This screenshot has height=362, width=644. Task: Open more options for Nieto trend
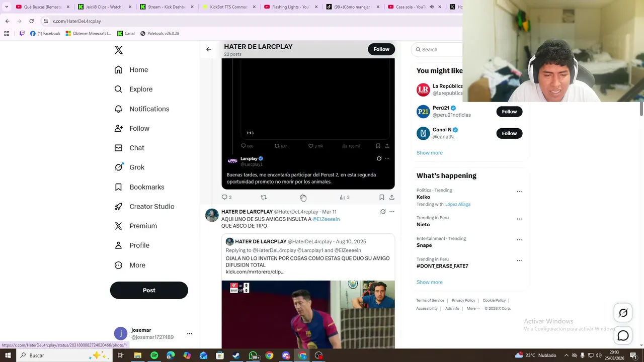[519, 219]
